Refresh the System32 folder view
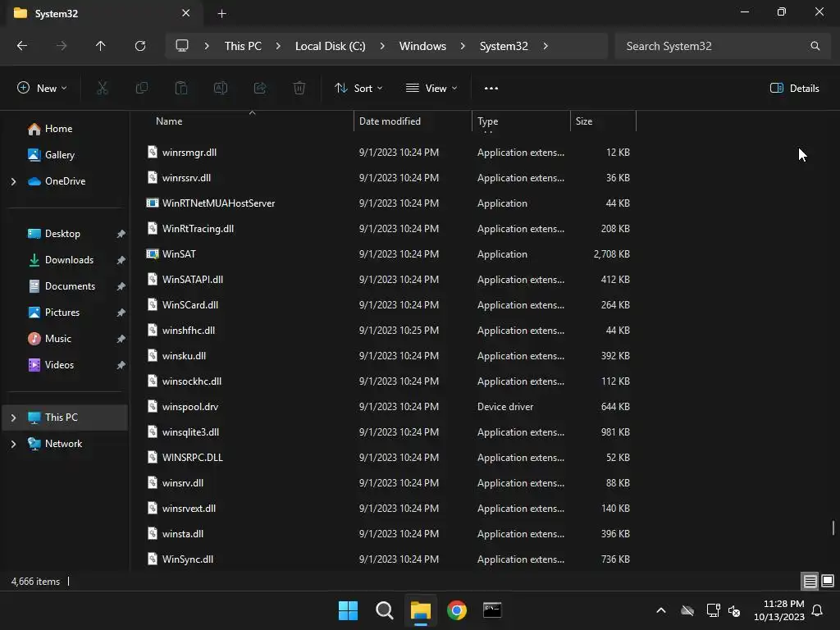Viewport: 840px width, 630px height. (x=140, y=46)
